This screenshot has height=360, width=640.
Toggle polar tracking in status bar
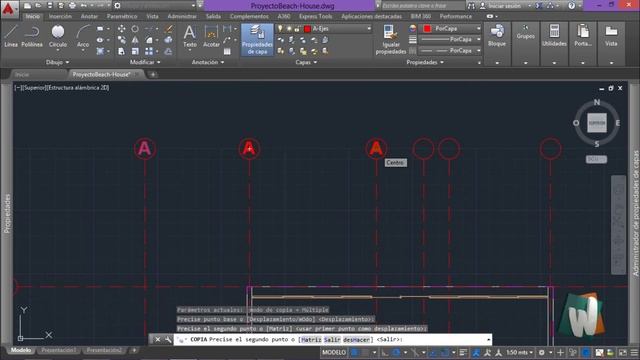pyautogui.click(x=396, y=352)
